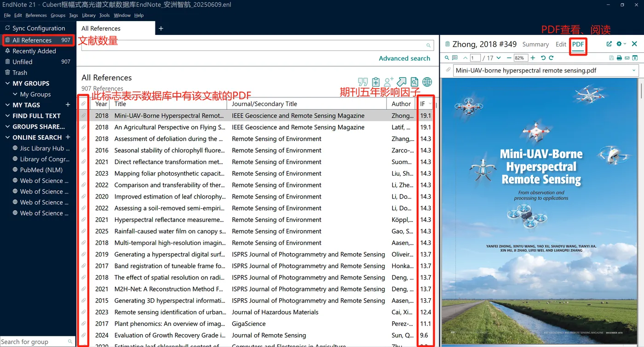Open the PDF in external window icon
The image size is (644, 347).
[x=635, y=58]
